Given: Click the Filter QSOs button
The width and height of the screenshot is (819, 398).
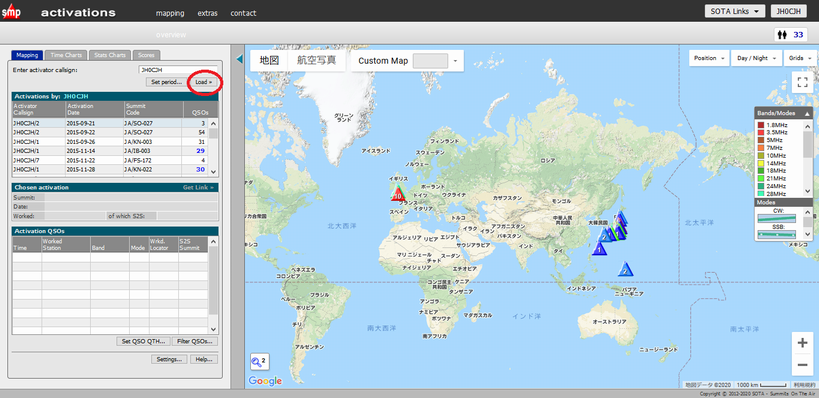Looking at the screenshot, I should pos(195,341).
